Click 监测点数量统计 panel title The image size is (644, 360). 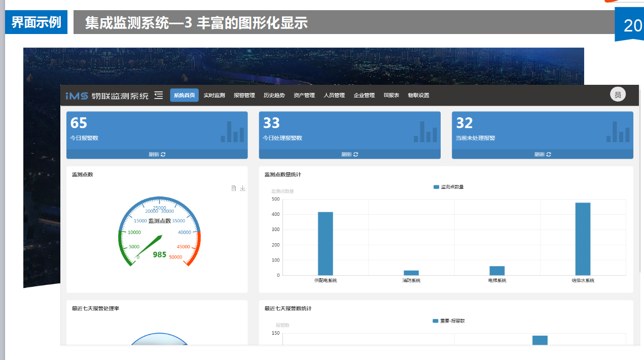pyautogui.click(x=283, y=175)
